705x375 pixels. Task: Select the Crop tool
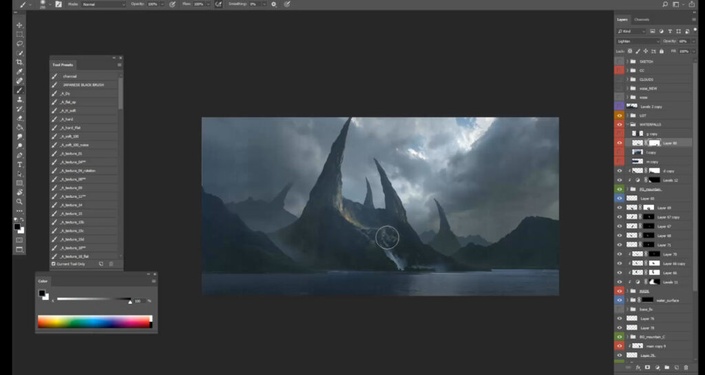19,62
